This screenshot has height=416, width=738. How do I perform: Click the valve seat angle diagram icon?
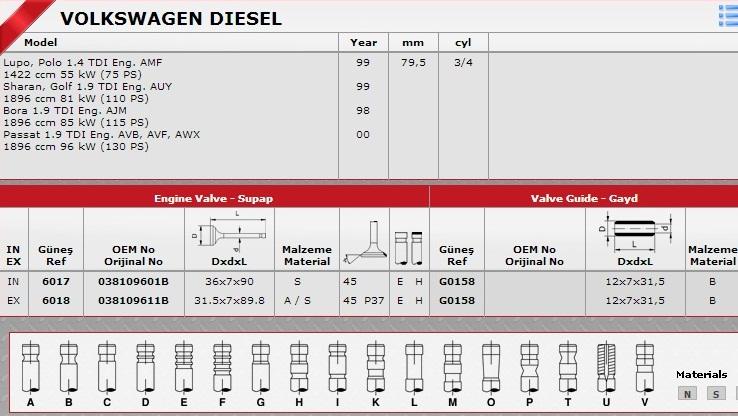tap(366, 241)
